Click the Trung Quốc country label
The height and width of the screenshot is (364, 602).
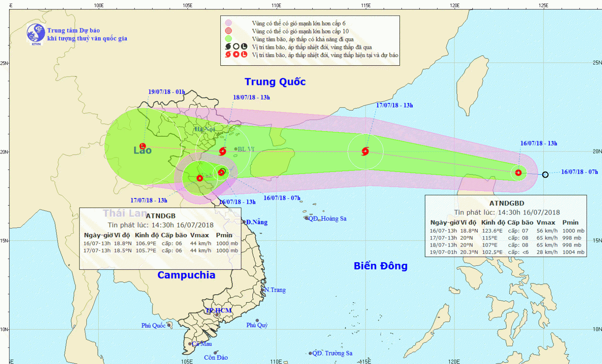coord(275,82)
